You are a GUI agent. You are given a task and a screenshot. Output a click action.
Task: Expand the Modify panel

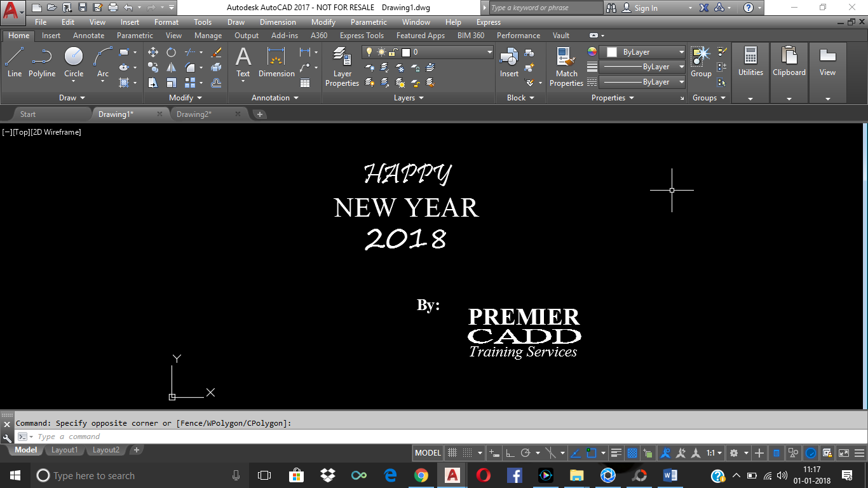tap(186, 98)
